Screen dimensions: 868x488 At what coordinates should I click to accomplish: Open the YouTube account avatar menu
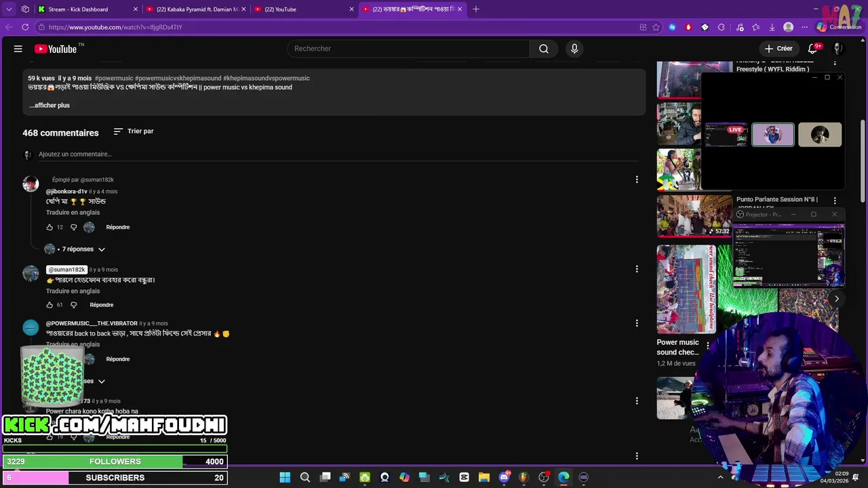[838, 49]
